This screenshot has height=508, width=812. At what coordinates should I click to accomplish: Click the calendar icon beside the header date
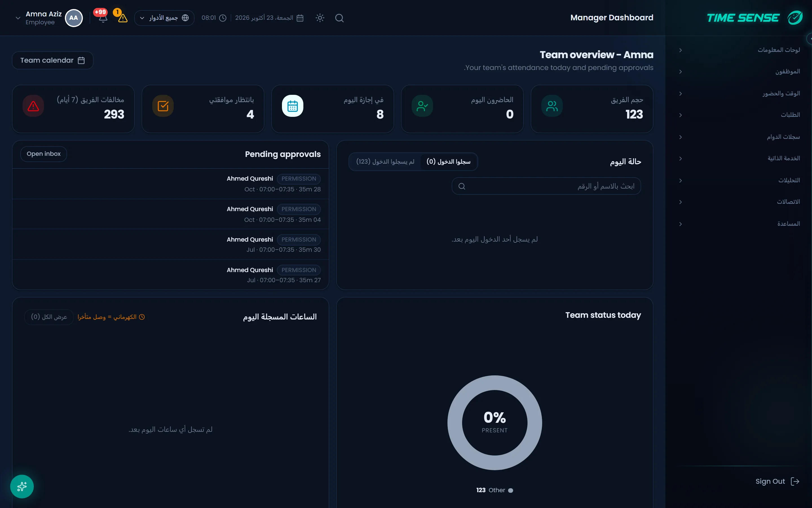[300, 18]
